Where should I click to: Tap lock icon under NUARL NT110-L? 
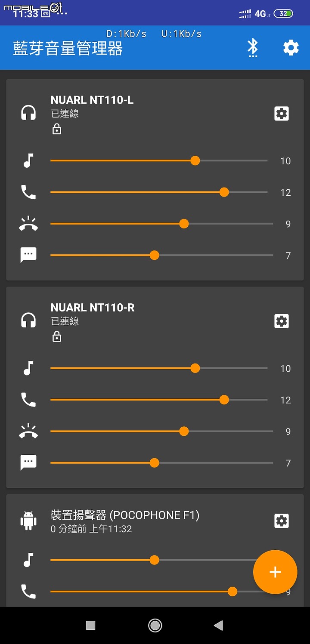pyautogui.click(x=56, y=129)
